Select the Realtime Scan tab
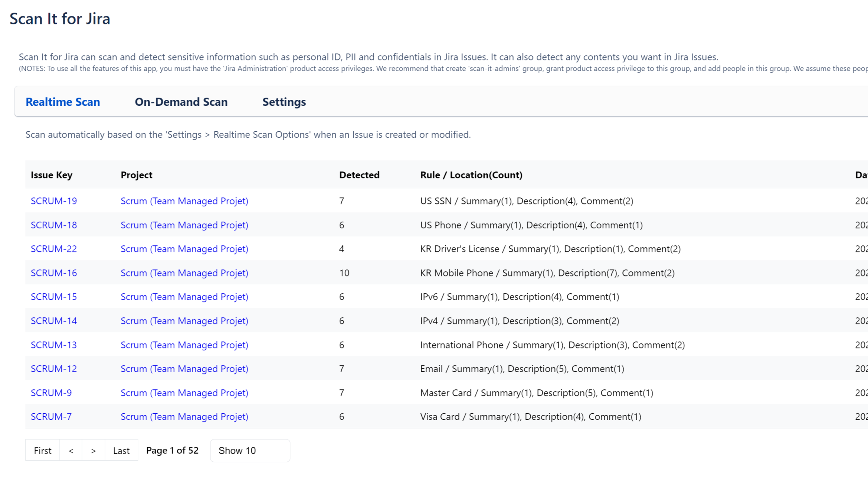Screen dimensions: 868x494 click(x=62, y=102)
